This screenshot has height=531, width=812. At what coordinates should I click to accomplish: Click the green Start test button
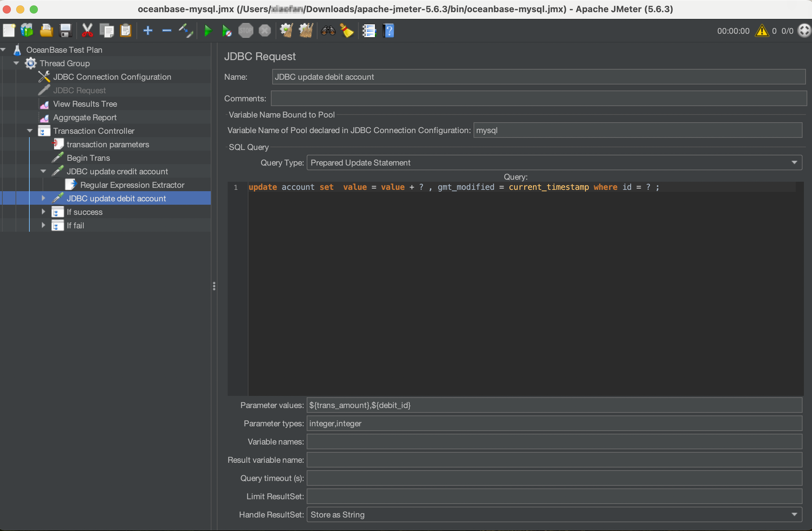[207, 31]
